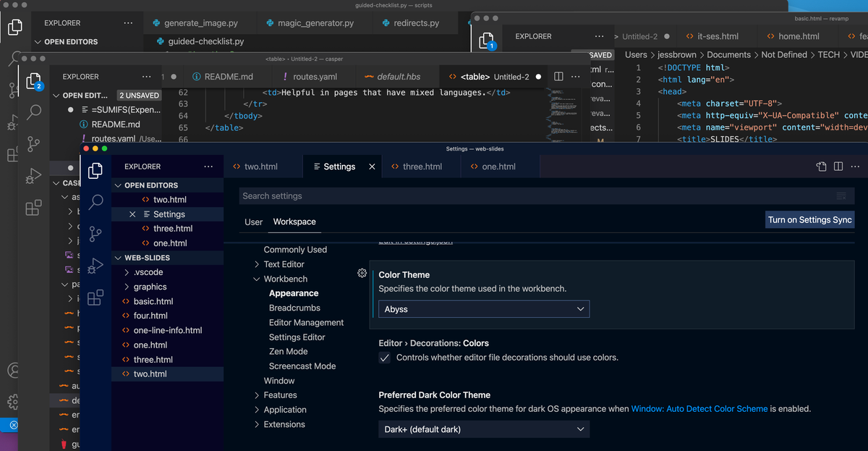Open Search view in the web-slides window
868x451 pixels.
95,202
